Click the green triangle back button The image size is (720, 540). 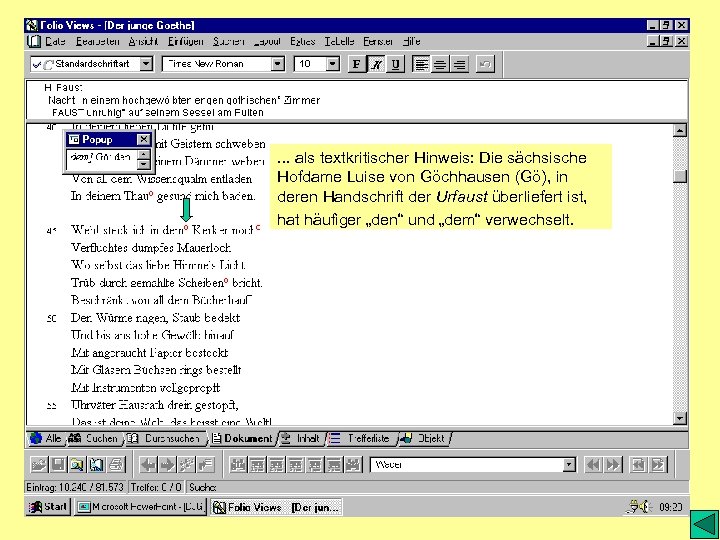click(x=704, y=524)
